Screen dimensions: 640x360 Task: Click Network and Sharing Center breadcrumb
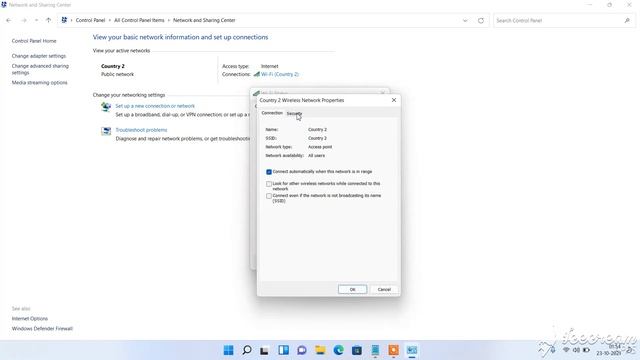coord(204,20)
